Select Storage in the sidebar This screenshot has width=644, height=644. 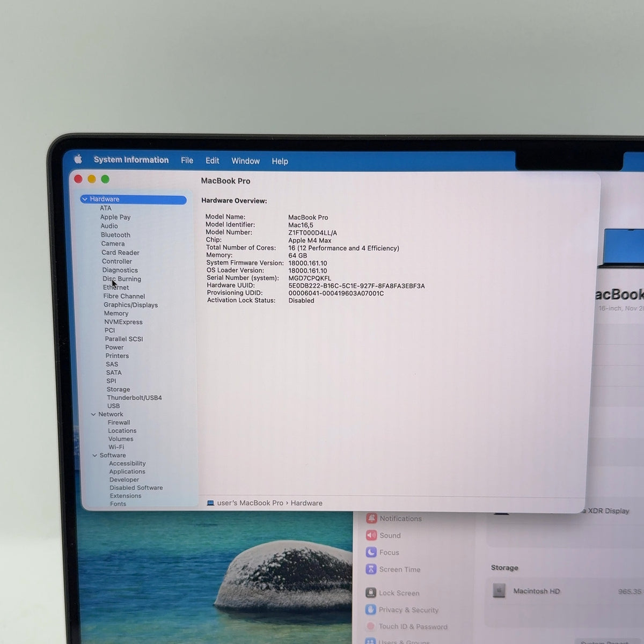[118, 390]
